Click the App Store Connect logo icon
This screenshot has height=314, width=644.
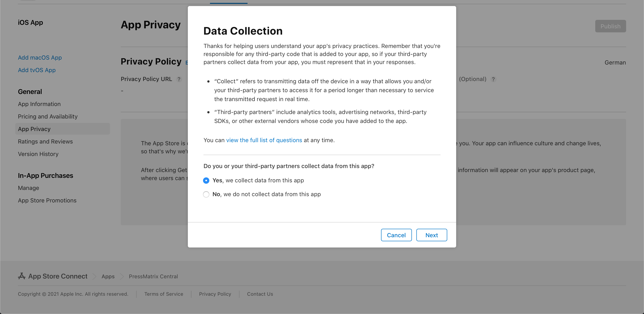click(22, 276)
